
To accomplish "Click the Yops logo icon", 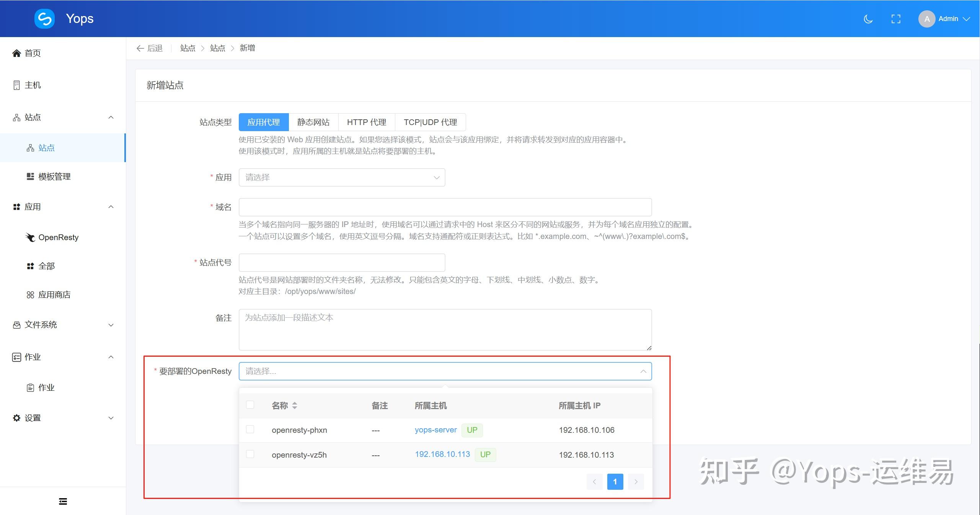I will (44, 18).
